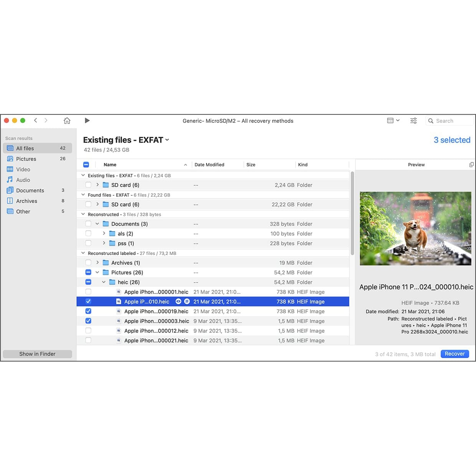Select Other category in sidebar
Viewport: 476px width, 476px height.
[37, 212]
